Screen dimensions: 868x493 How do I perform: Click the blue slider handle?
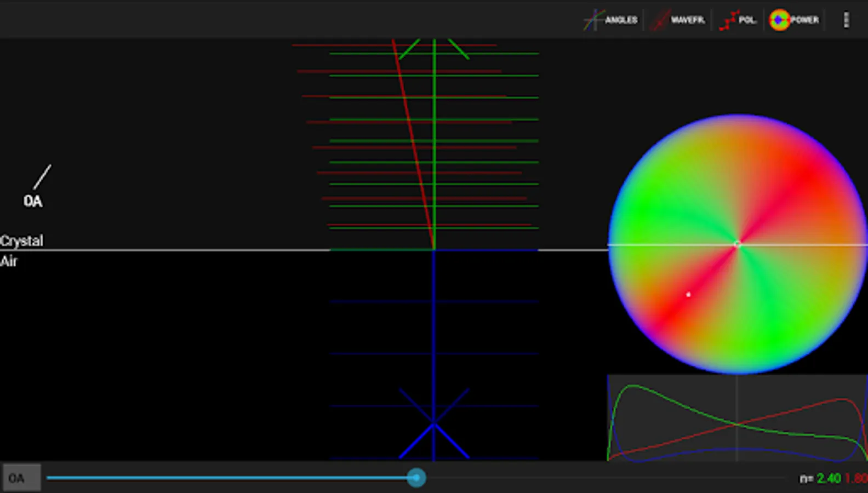click(x=416, y=478)
